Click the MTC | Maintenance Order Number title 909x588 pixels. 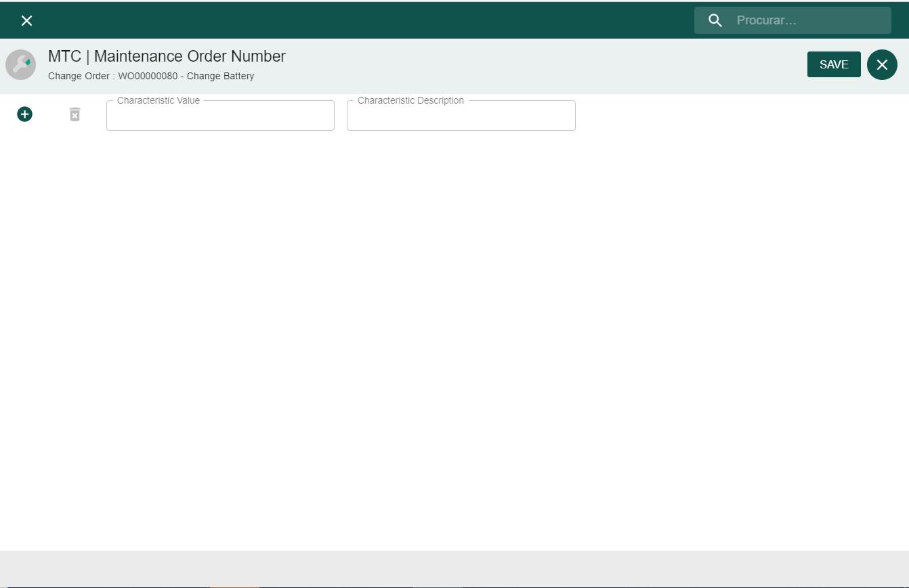point(167,56)
